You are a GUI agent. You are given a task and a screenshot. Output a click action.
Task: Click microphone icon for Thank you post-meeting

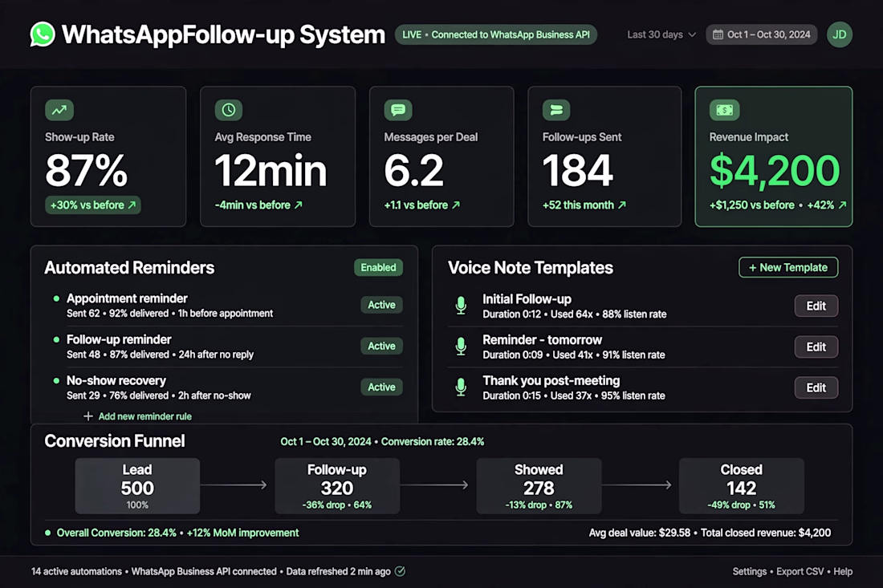(461, 387)
